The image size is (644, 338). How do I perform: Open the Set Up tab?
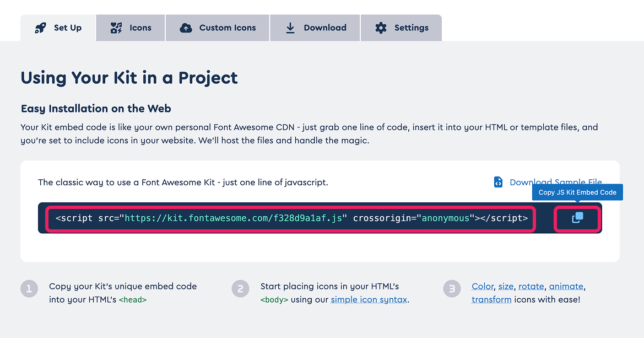click(x=58, y=28)
